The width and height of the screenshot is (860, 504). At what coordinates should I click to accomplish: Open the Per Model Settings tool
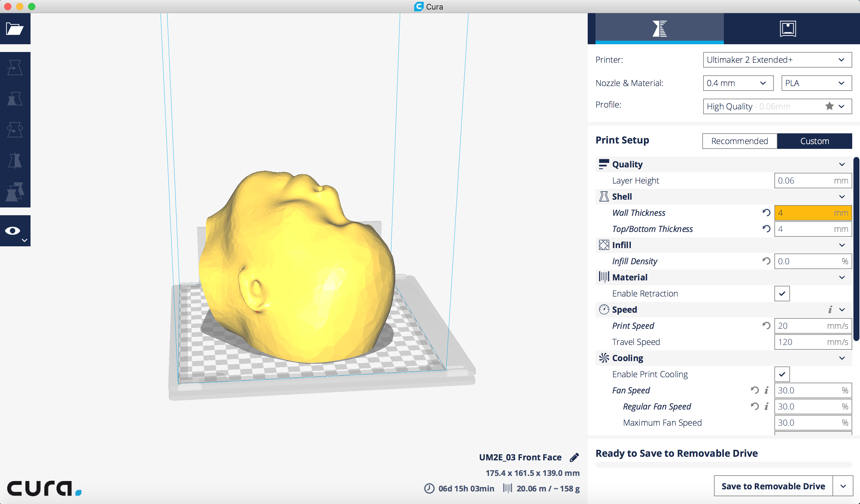[x=15, y=192]
